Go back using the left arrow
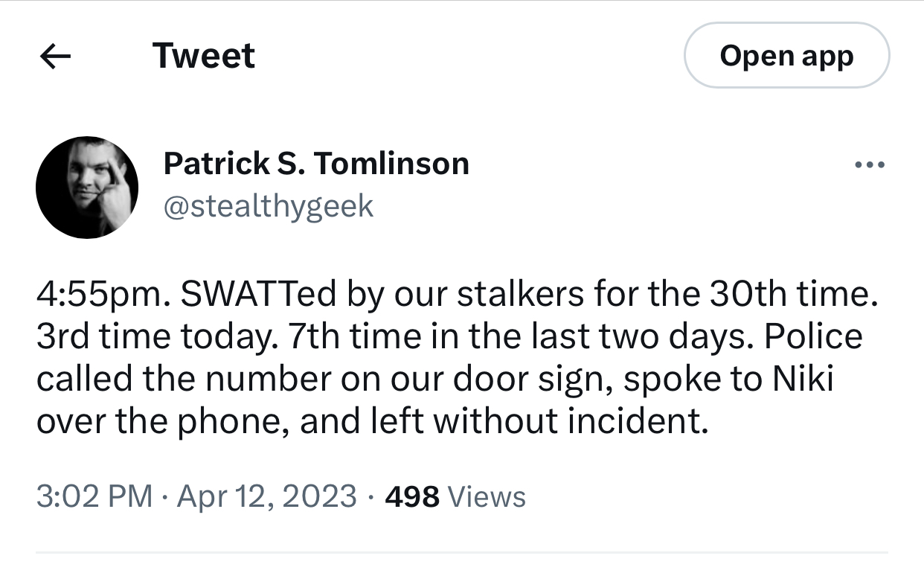This screenshot has width=924, height=576. (55, 56)
